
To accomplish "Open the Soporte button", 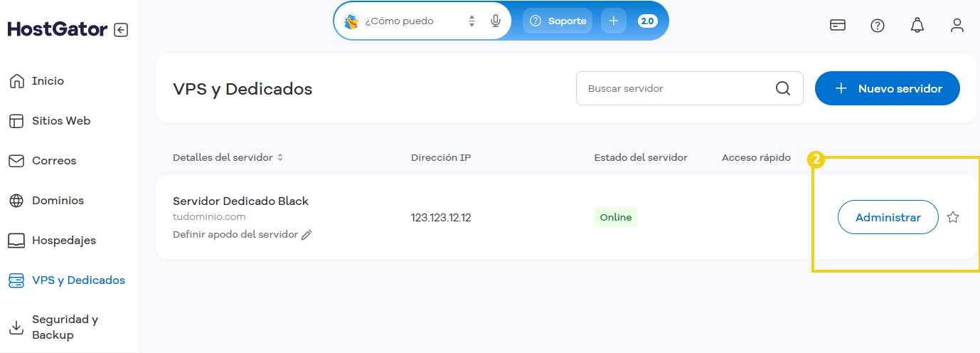I will (x=558, y=21).
